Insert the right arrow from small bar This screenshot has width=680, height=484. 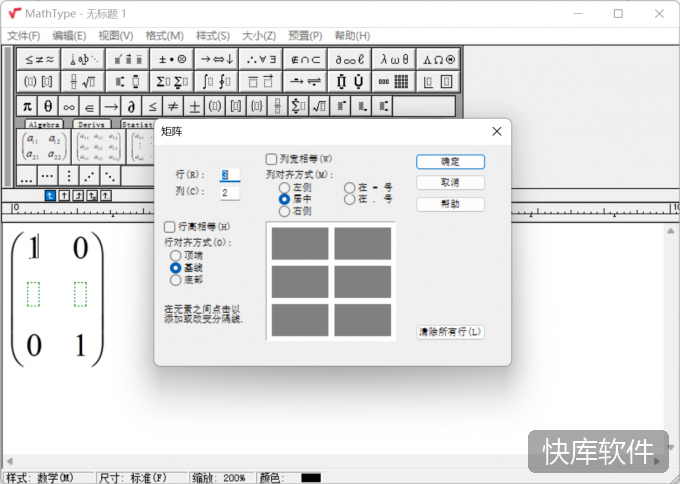pyautogui.click(x=111, y=106)
